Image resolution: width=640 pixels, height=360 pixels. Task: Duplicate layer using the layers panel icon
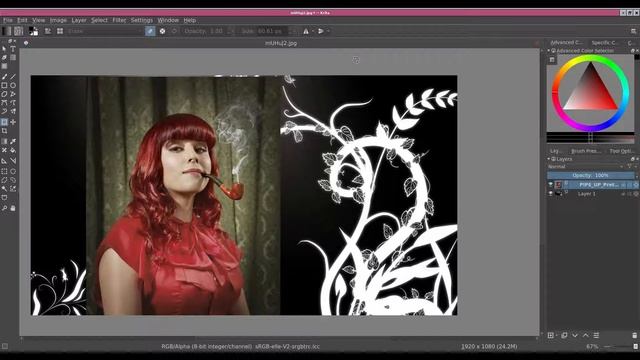point(564,336)
